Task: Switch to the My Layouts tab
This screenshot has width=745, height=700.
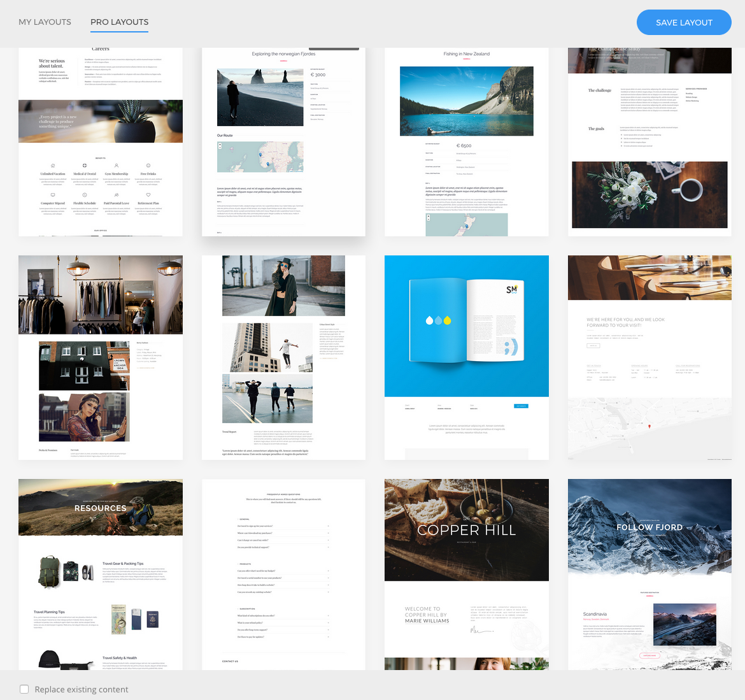Action: [x=45, y=22]
